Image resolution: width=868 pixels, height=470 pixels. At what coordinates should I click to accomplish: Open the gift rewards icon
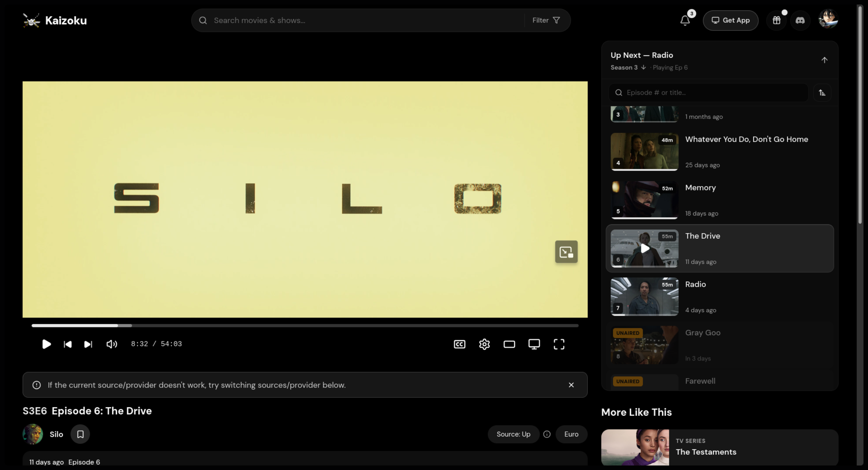(776, 21)
